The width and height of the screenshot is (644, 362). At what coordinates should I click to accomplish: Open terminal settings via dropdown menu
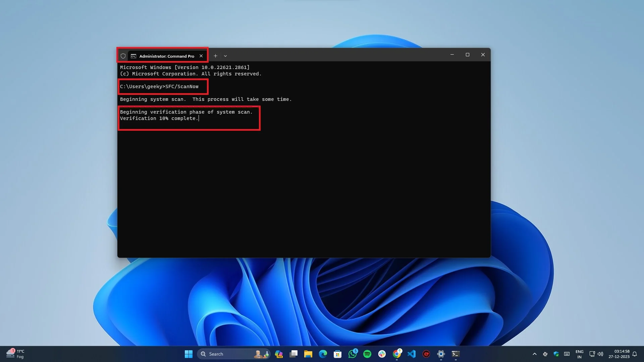tap(226, 55)
